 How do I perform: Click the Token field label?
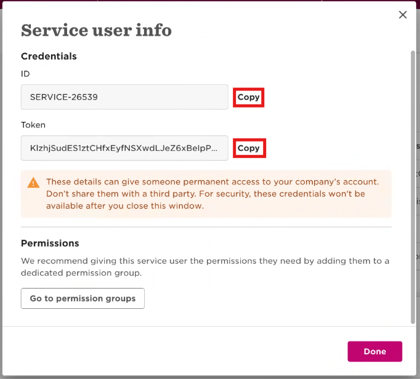[x=33, y=125]
